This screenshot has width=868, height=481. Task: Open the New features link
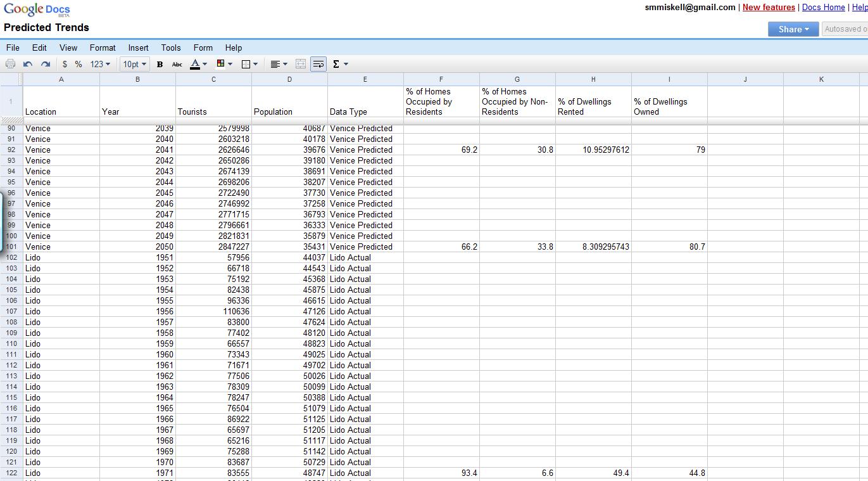[x=769, y=8]
